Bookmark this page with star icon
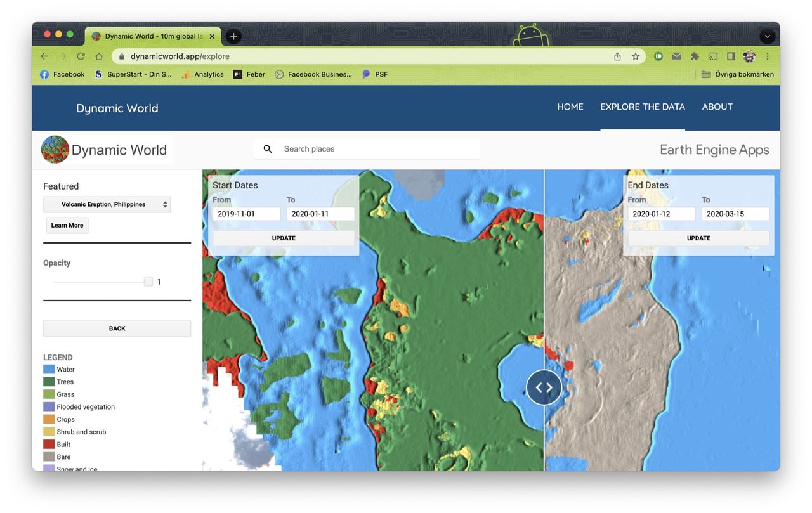Screen dimensions: 812x513 (x=635, y=56)
